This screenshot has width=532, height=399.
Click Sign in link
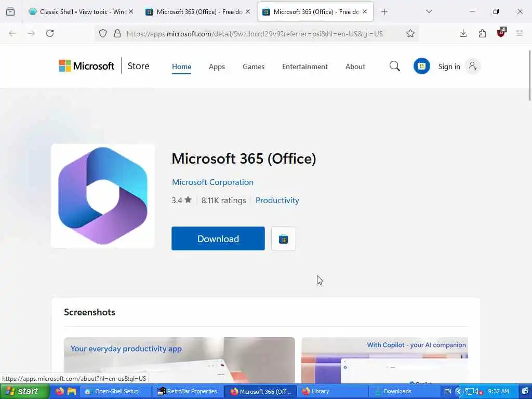click(x=449, y=66)
